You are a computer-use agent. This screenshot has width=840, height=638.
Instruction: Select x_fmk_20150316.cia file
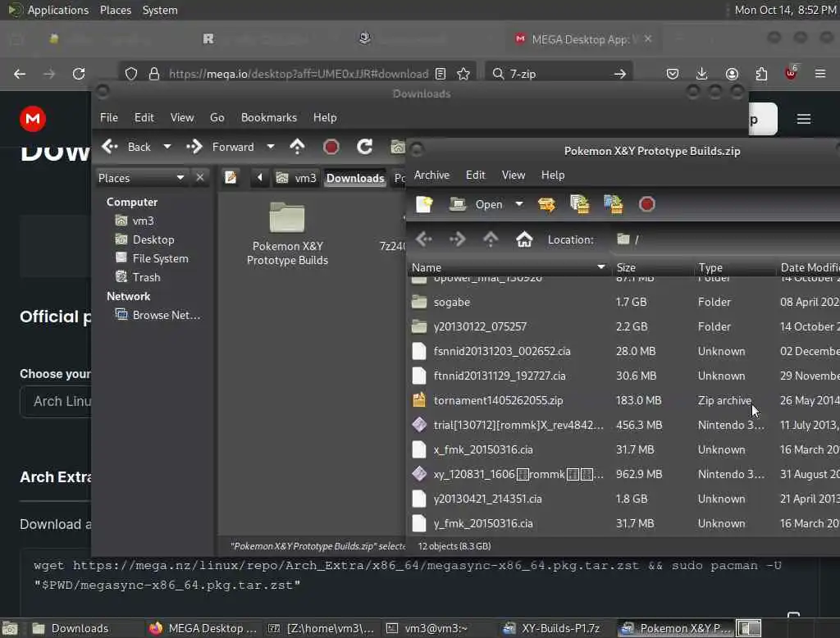[623, 450]
